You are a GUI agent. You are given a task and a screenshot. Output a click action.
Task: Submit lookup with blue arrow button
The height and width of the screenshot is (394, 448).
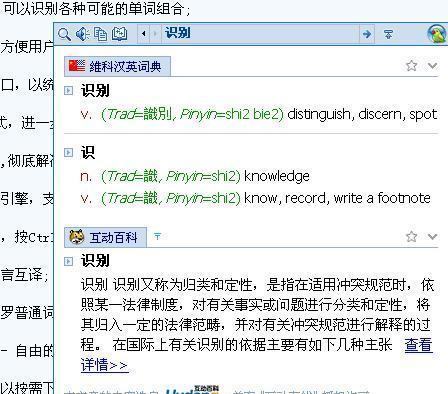pyautogui.click(x=367, y=34)
